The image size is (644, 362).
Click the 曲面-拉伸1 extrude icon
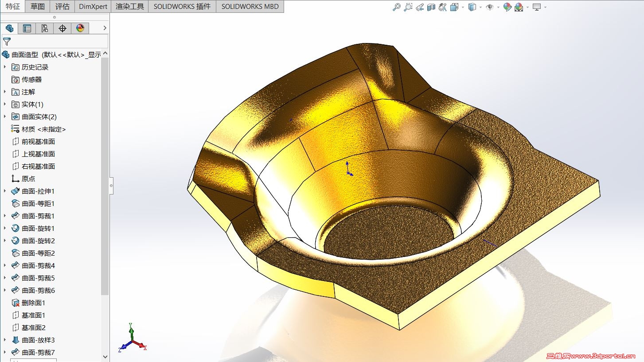(x=16, y=191)
